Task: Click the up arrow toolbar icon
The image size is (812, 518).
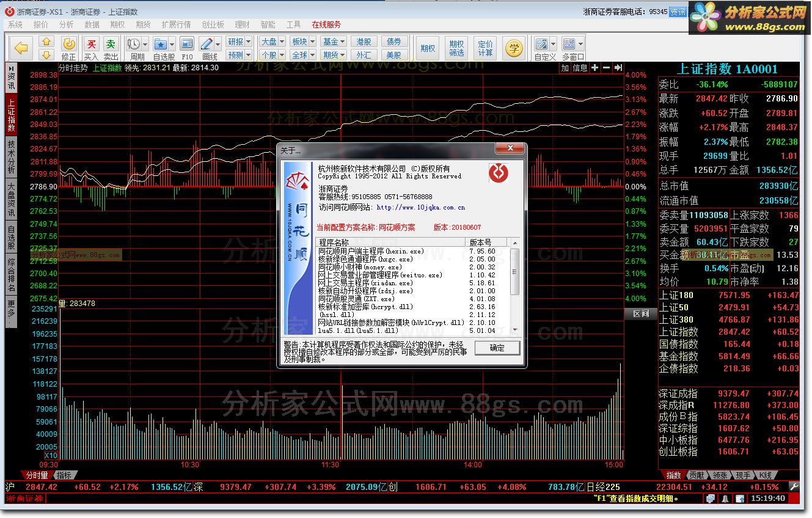Action: (x=46, y=42)
